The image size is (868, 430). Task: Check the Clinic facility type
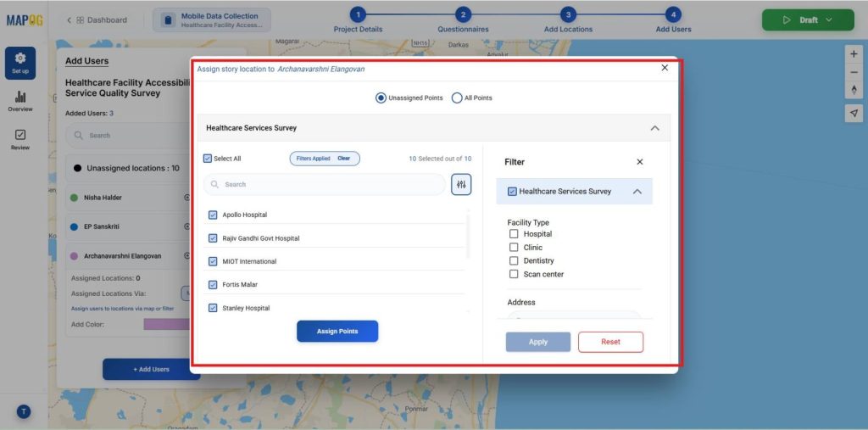coord(514,248)
